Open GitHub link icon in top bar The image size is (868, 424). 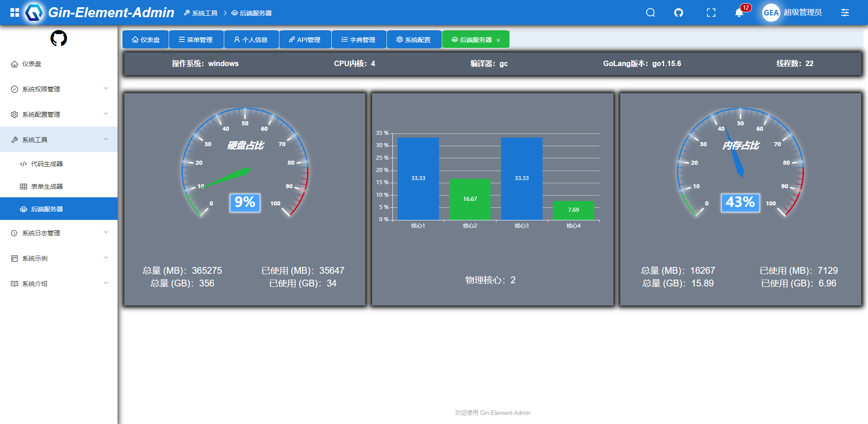[678, 13]
